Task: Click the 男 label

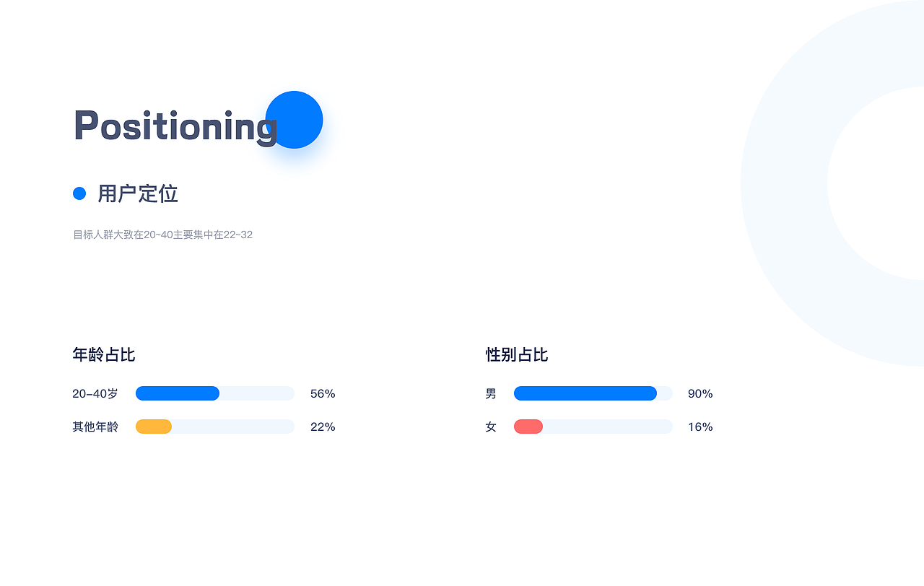Action: (491, 394)
